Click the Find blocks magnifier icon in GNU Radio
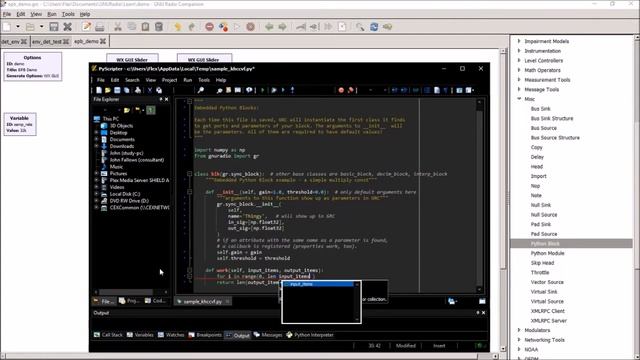Image resolution: width=640 pixels, height=360 pixels. pyautogui.click(x=360, y=27)
